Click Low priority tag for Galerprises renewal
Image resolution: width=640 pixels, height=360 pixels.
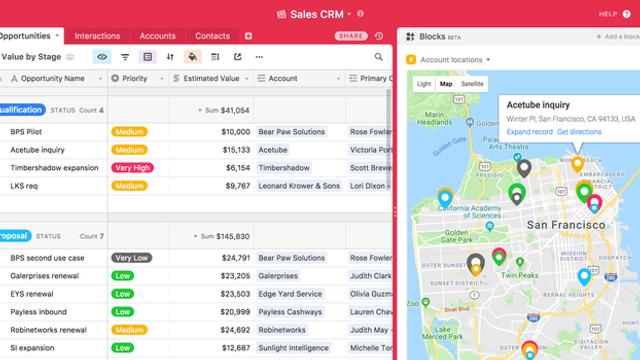click(x=122, y=276)
